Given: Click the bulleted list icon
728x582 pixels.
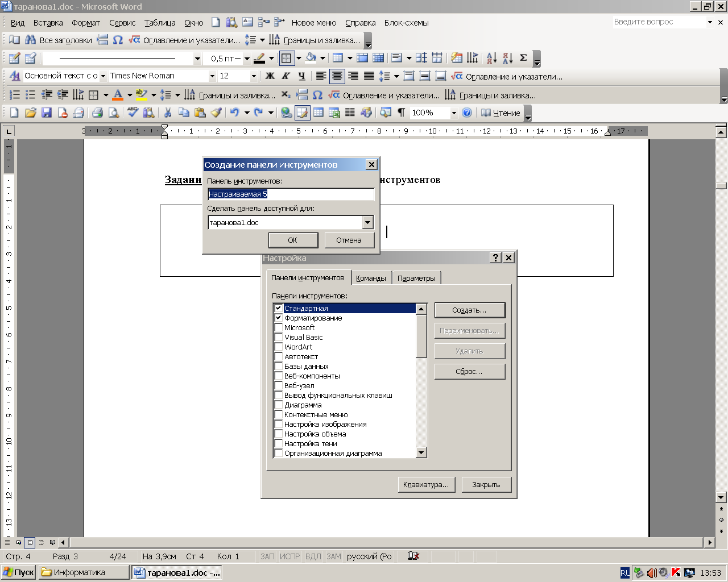Looking at the screenshot, I should pyautogui.click(x=31, y=95).
